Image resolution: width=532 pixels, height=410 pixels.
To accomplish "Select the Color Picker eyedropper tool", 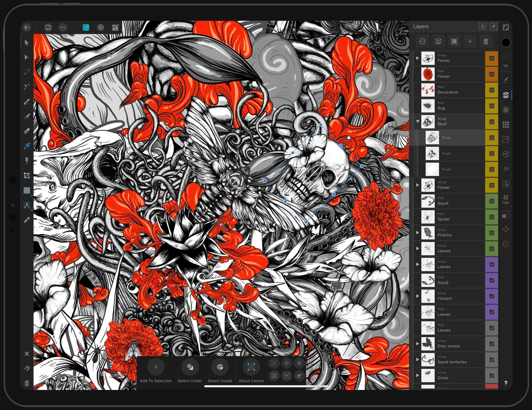I will (x=27, y=220).
